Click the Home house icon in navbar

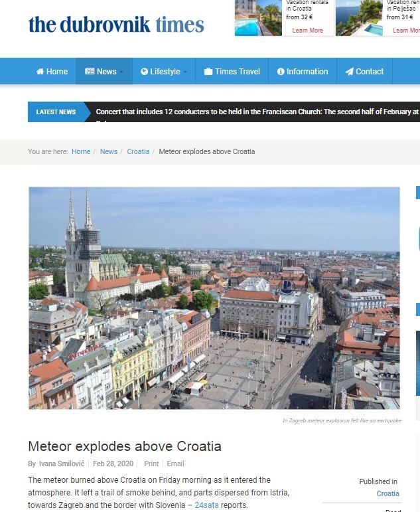tap(40, 72)
